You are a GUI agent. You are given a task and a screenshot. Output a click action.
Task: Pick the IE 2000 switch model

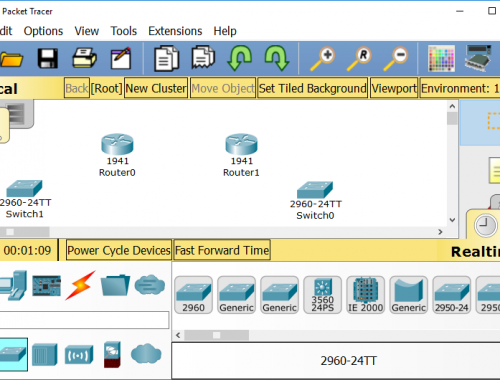coord(365,295)
